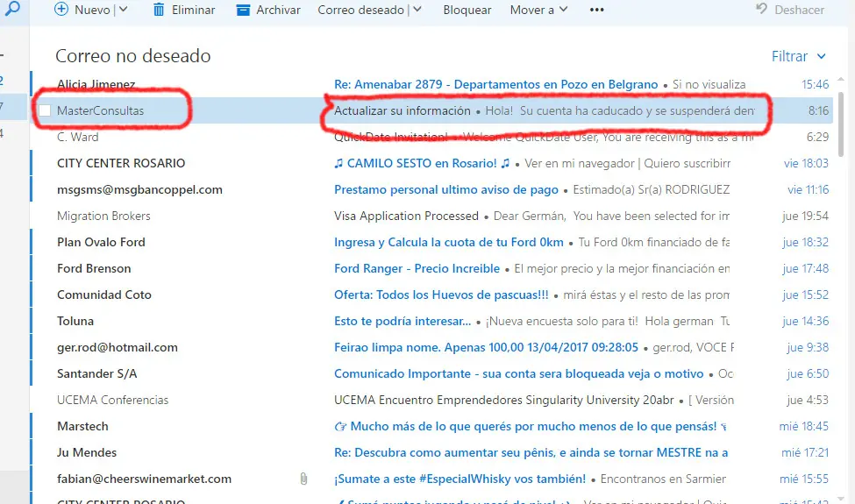Select sender Ju Mendes
Screen dimensions: 855x504
87,452
